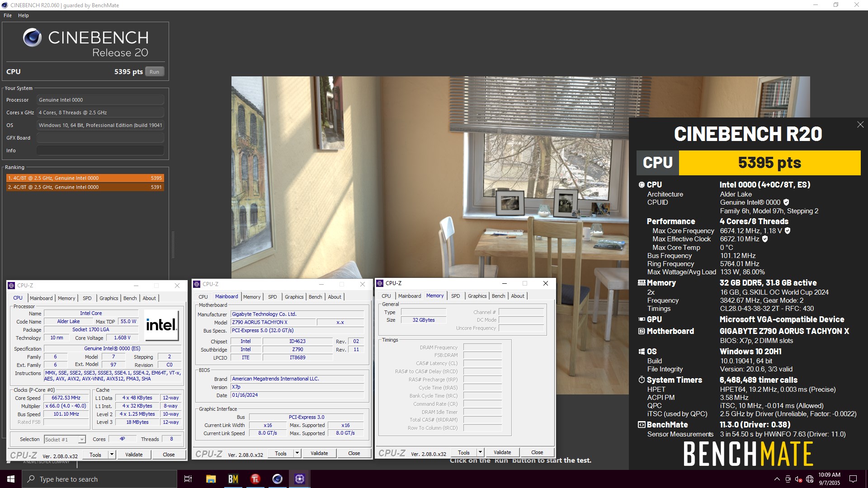Screen dimensions: 868x488
Task: Click the Meet Now camera tray icon
Action: tap(788, 479)
